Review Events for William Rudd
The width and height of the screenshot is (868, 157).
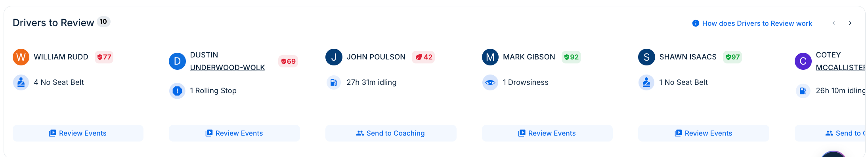[78, 133]
